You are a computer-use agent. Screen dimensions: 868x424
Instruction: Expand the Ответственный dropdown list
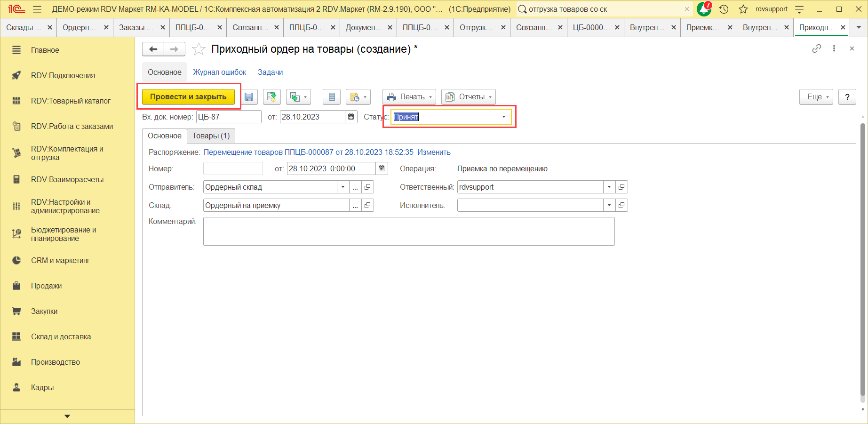point(609,187)
